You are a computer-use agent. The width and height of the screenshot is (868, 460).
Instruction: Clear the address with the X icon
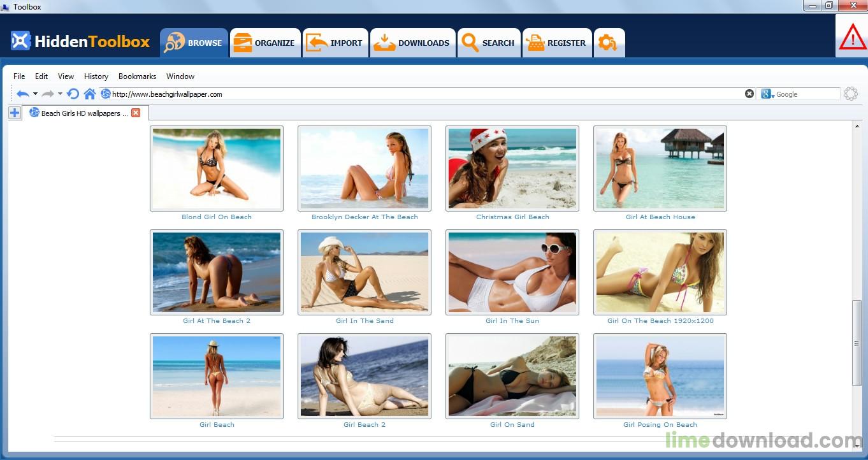coord(749,94)
